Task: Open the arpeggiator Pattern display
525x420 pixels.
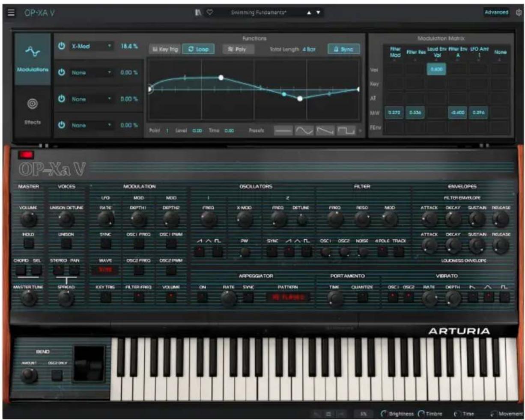Action: click(x=287, y=297)
